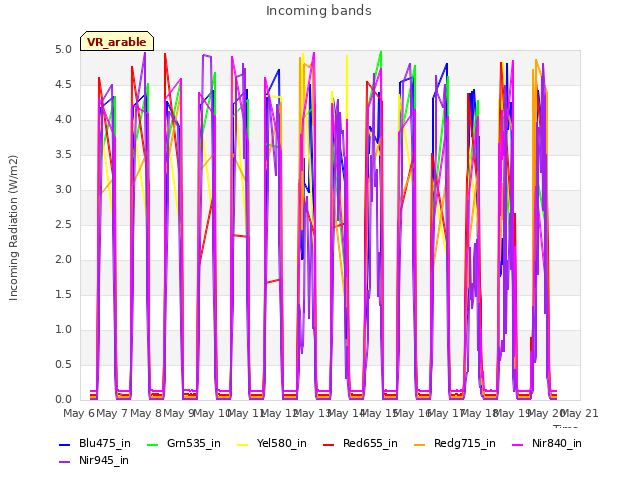Click the May 7 x-axis date label

(112, 413)
